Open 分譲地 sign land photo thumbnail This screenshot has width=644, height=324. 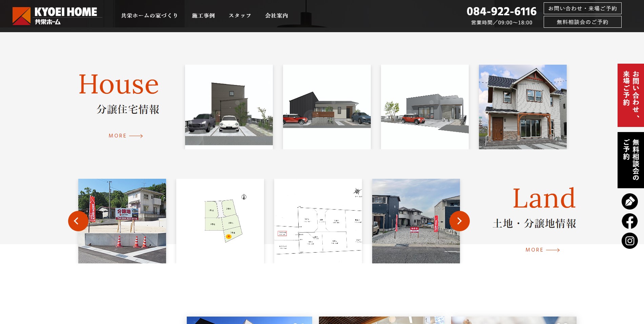[122, 221]
